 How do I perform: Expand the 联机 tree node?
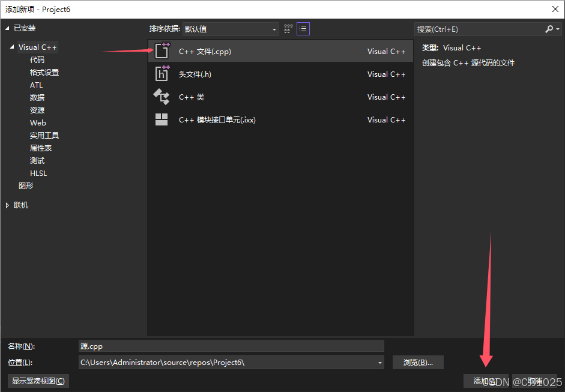8,205
